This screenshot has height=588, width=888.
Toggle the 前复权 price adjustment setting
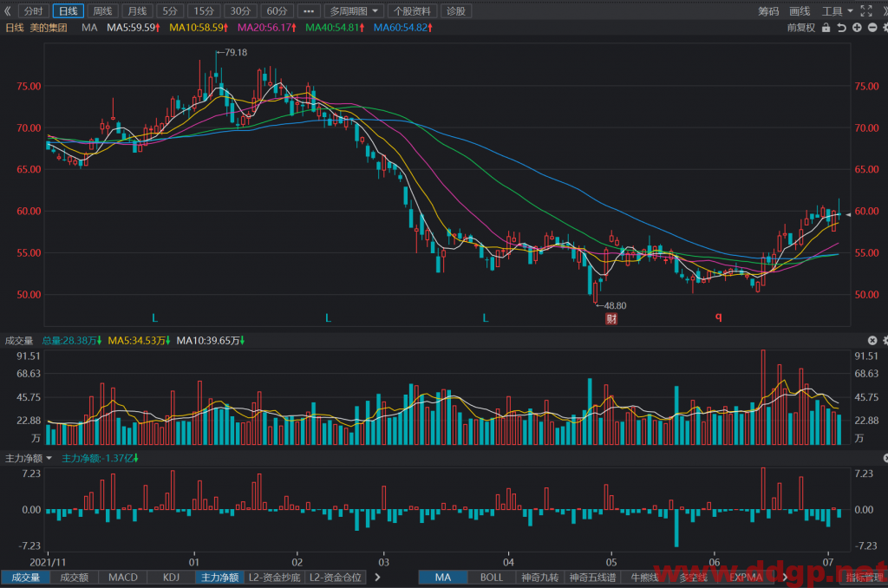(800, 28)
